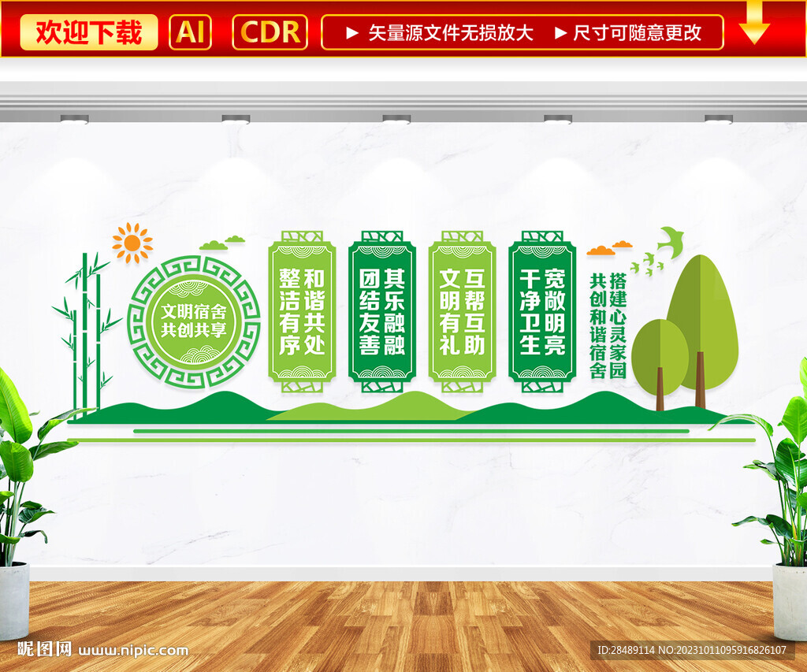The image size is (807, 672).
Task: Open the www.nipic.com link
Action: tap(133, 651)
